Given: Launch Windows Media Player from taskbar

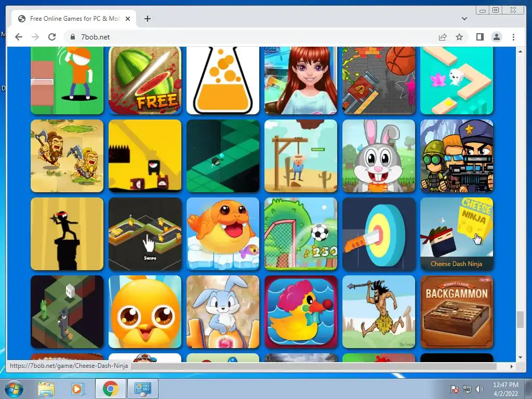Looking at the screenshot, I should pos(77,389).
